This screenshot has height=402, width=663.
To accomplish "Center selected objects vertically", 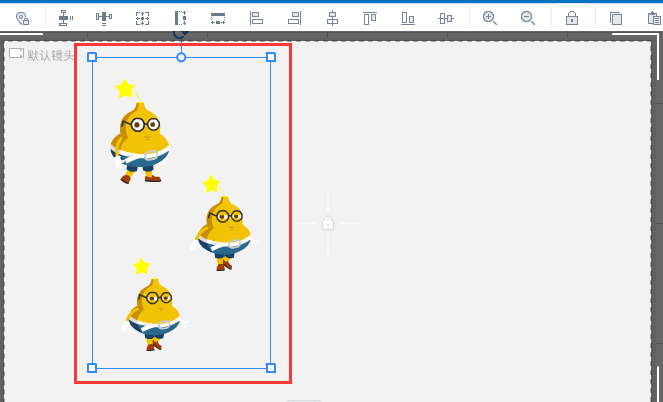I will 446,18.
